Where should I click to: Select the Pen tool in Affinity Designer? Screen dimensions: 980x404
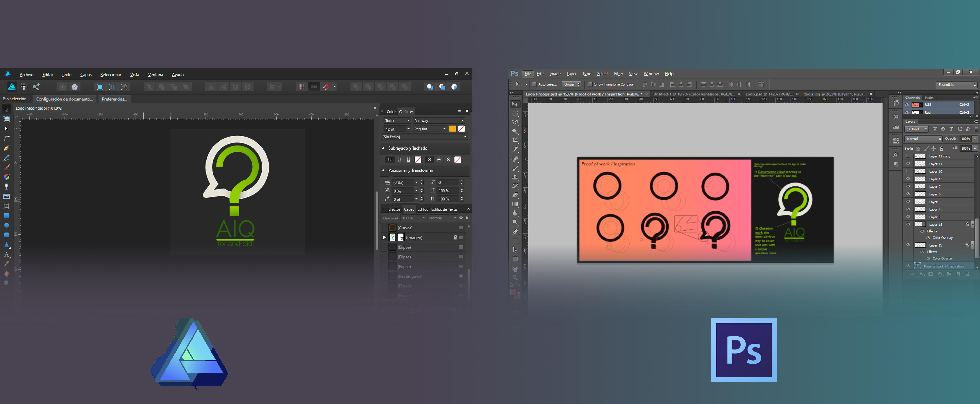click(x=7, y=148)
